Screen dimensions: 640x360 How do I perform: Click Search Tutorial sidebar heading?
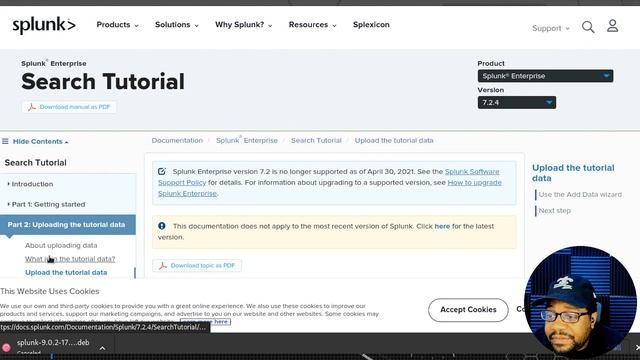36,163
